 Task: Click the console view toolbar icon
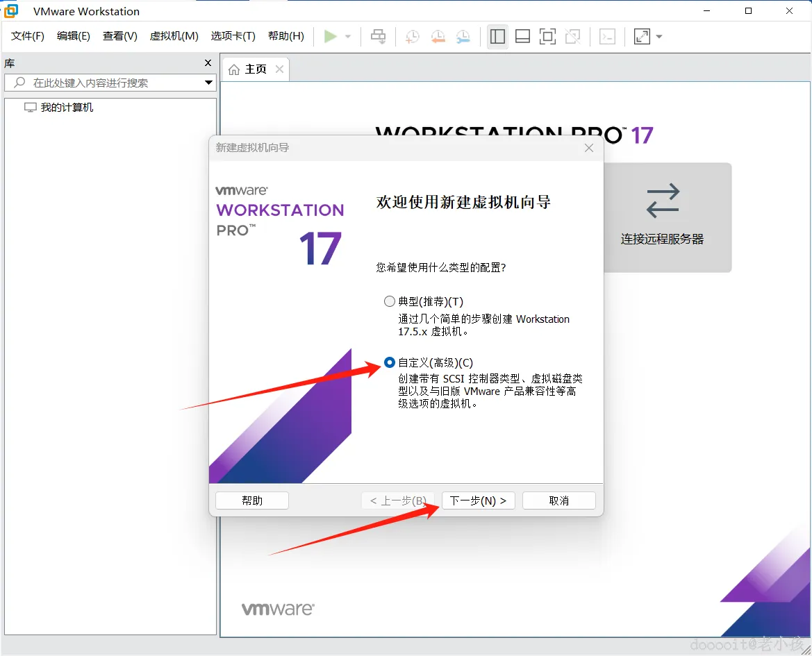coord(608,36)
